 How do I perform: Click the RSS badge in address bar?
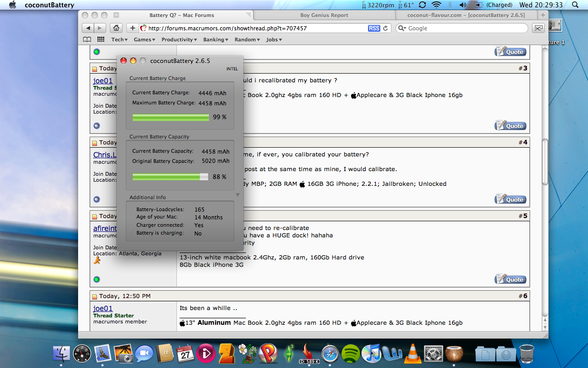(374, 28)
